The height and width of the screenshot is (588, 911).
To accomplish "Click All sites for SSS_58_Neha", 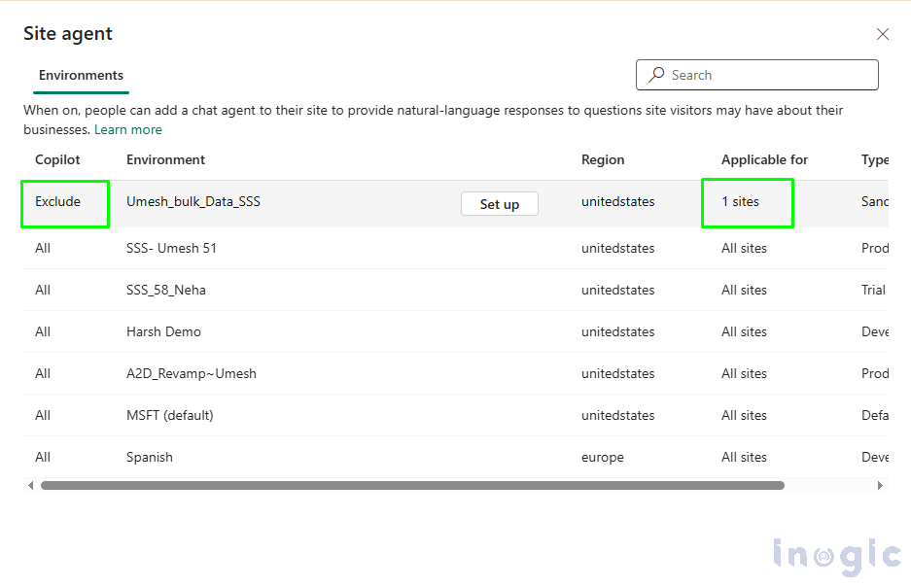I will click(x=744, y=290).
